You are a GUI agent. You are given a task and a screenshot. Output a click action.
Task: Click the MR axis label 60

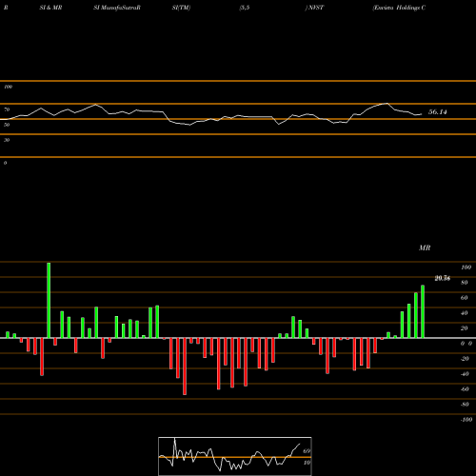tap(465, 298)
